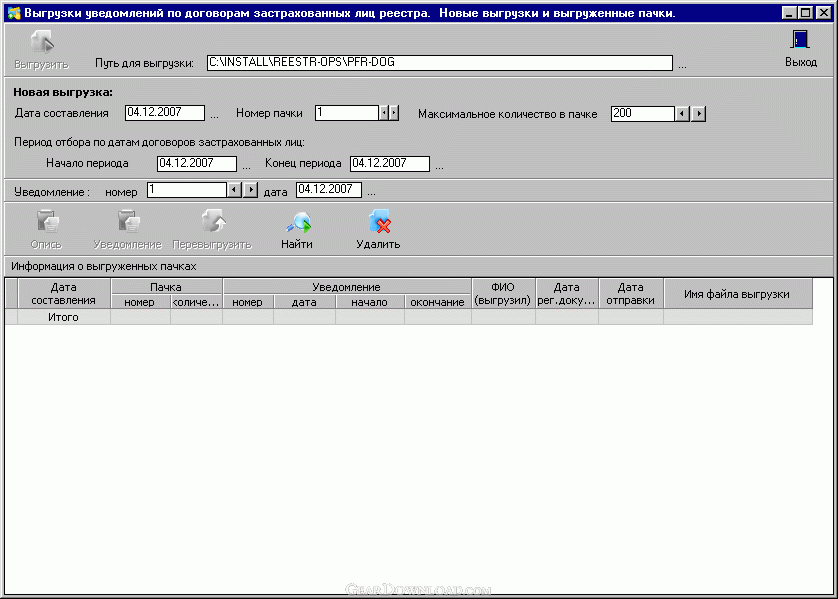Click the window title bar application icon

[x=13, y=13]
